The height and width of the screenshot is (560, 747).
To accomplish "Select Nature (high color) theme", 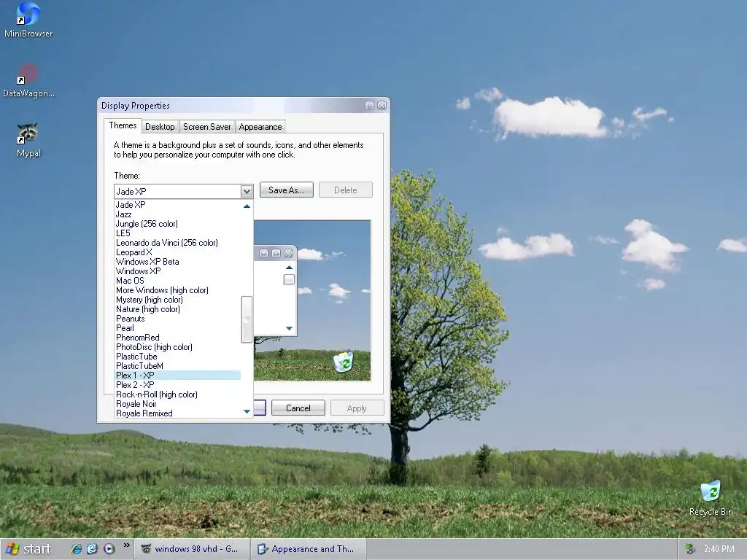I will click(178, 309).
